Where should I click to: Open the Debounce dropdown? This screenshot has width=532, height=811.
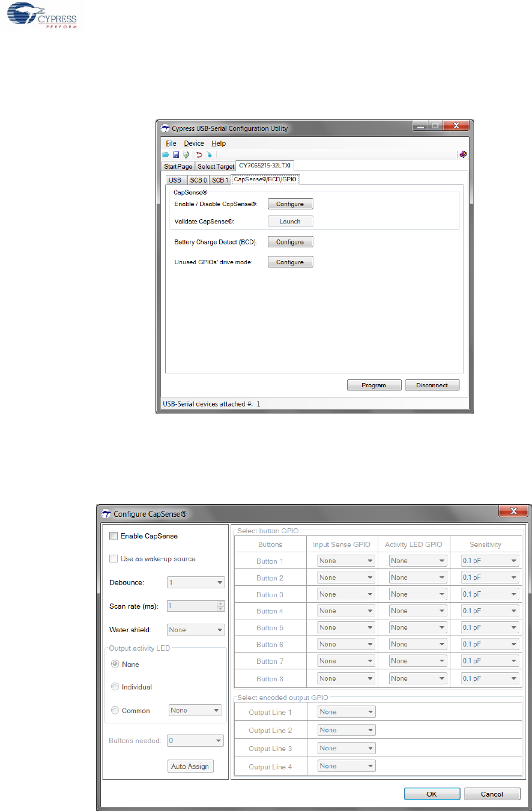tap(195, 582)
